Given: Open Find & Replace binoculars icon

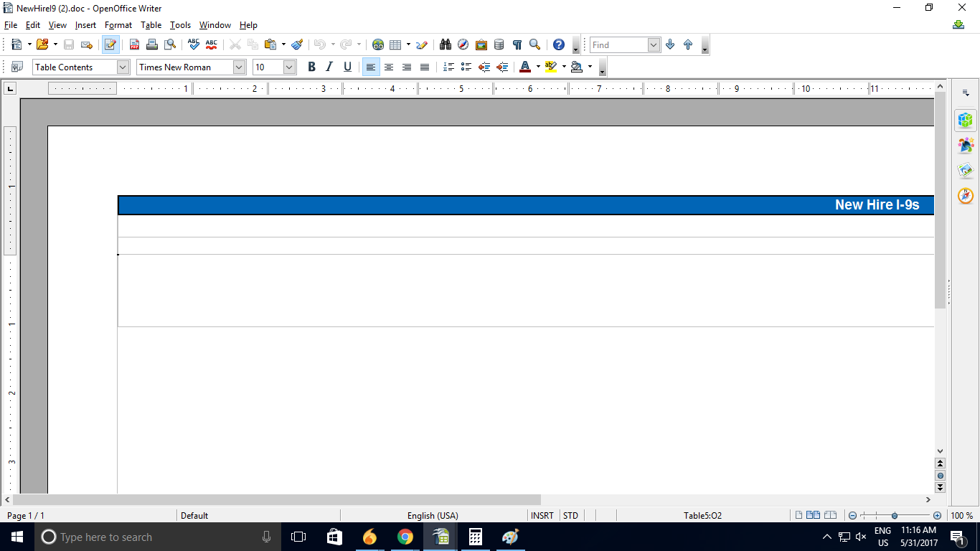Looking at the screenshot, I should (x=446, y=44).
